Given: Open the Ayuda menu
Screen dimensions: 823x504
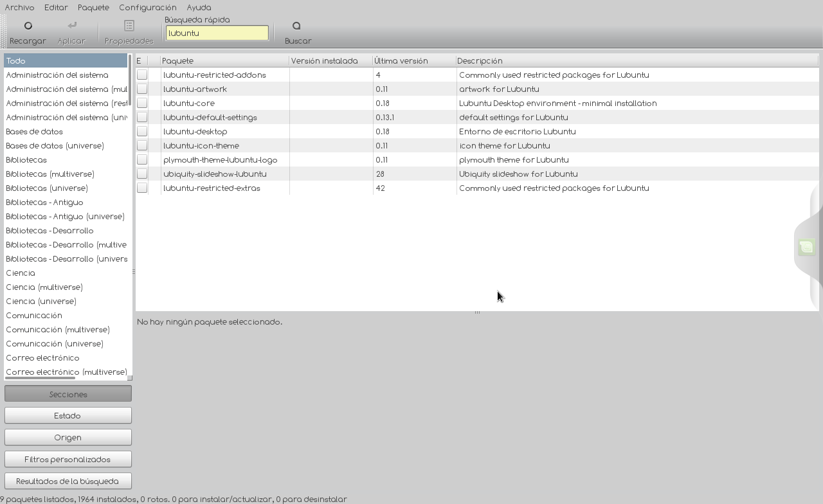Looking at the screenshot, I should click(199, 8).
